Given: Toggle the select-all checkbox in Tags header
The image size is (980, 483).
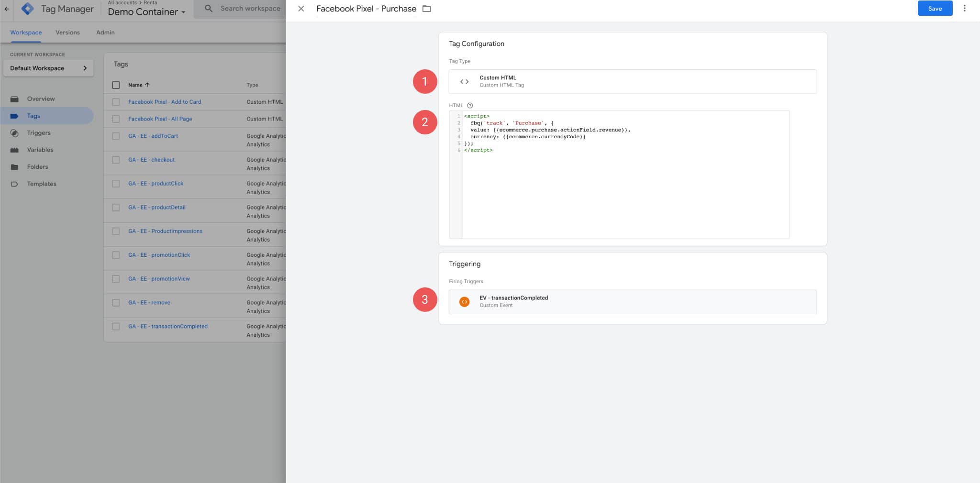Looking at the screenshot, I should click(116, 85).
